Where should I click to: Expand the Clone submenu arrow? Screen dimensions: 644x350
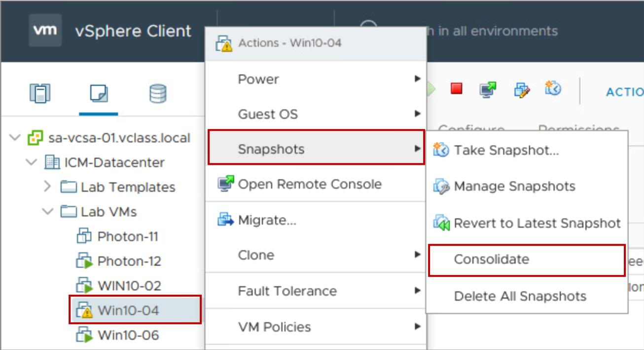tap(418, 255)
